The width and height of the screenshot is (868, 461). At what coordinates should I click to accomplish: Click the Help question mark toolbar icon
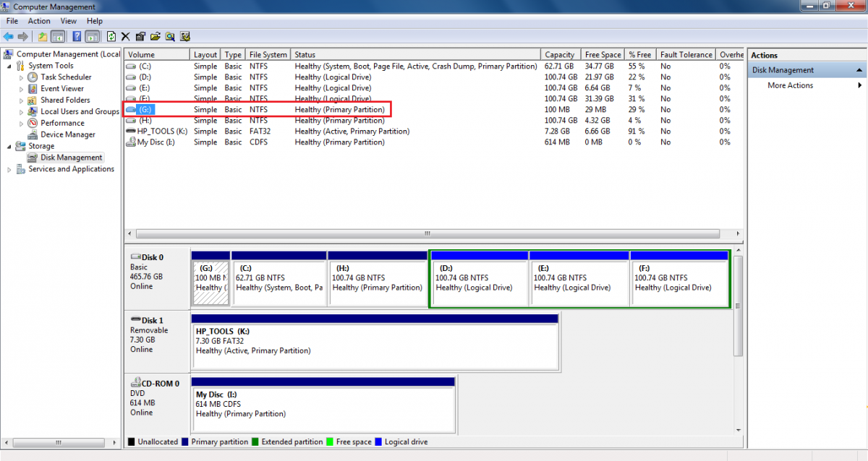[76, 36]
